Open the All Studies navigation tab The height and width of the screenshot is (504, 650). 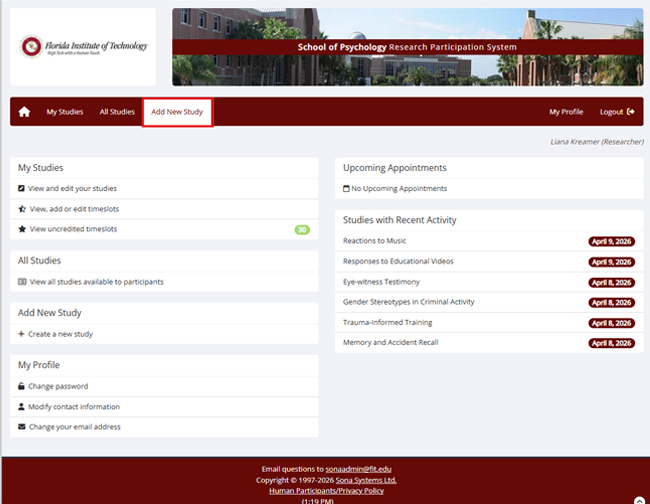pyautogui.click(x=117, y=112)
